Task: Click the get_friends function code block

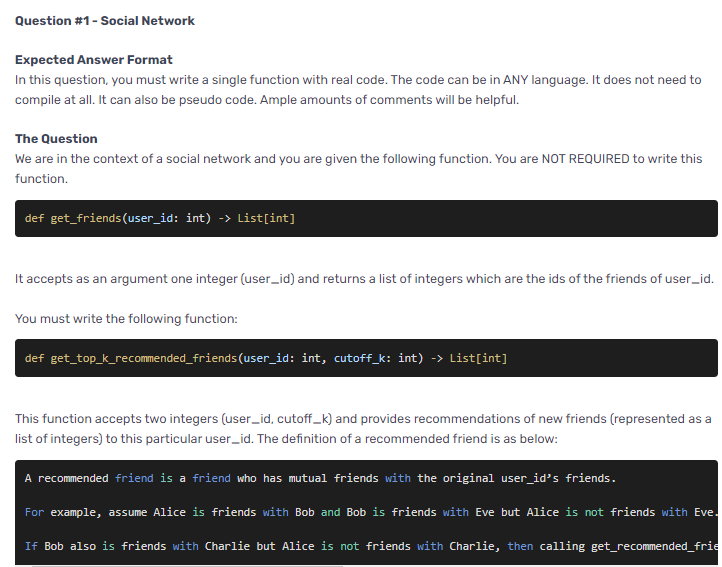Action: [366, 218]
